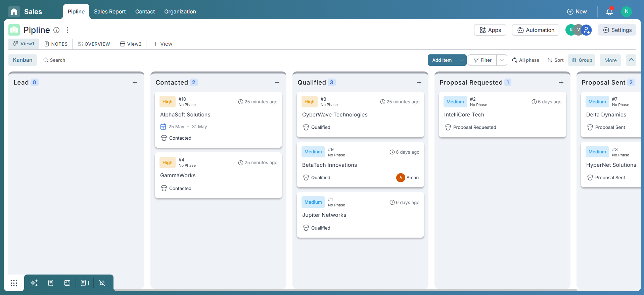This screenshot has width=644, height=295.
Task: Select the OVERVIEW view tab
Action: click(94, 44)
